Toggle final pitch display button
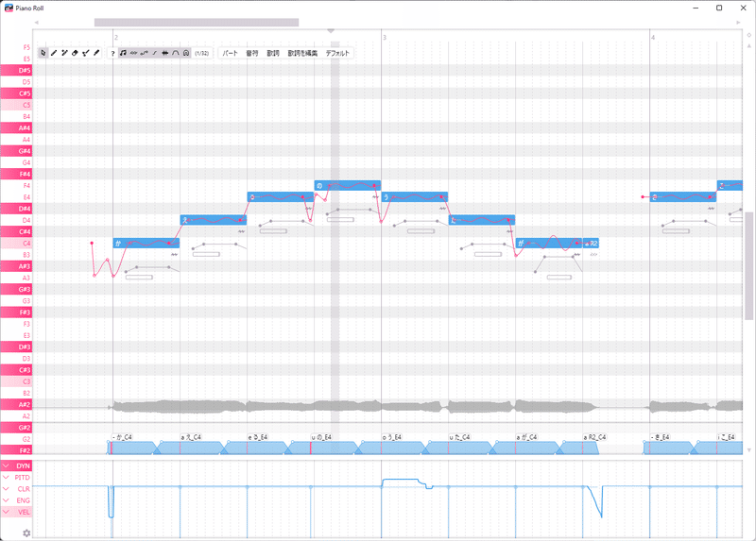 155,53
